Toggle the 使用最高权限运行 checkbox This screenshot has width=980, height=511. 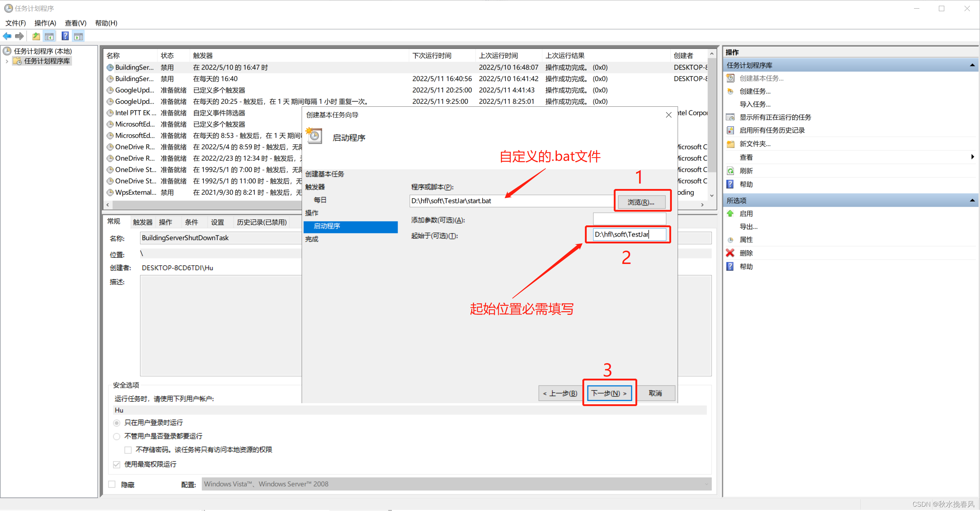click(x=117, y=464)
